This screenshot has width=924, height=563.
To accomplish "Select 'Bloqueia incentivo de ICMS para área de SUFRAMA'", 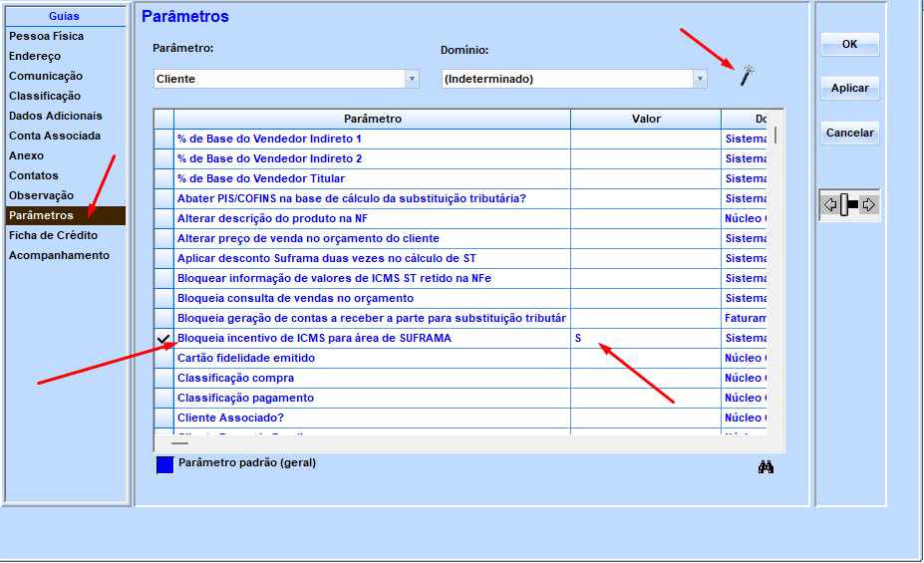I will [373, 339].
